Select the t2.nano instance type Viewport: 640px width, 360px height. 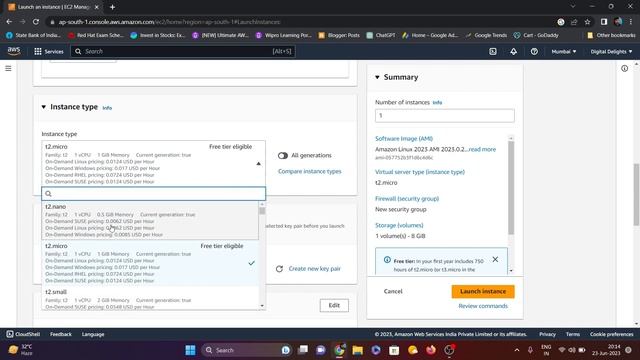(150, 220)
